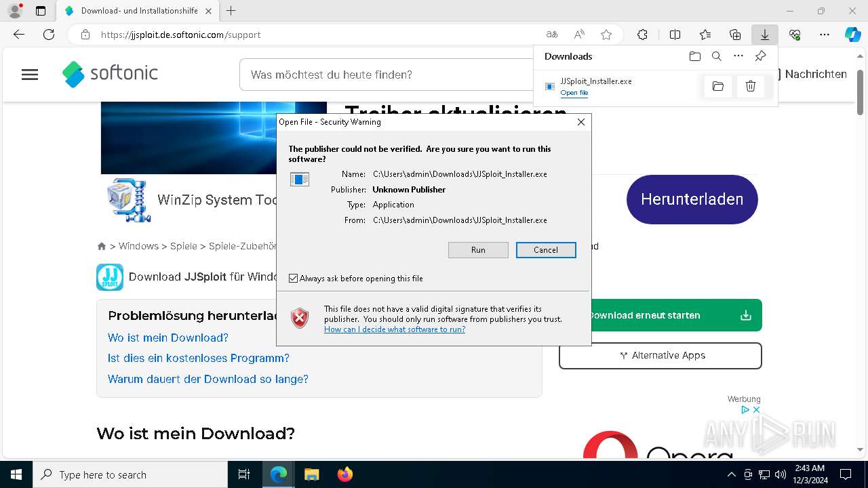Pin the Downloads panel
The image size is (868, 488).
click(x=760, y=56)
